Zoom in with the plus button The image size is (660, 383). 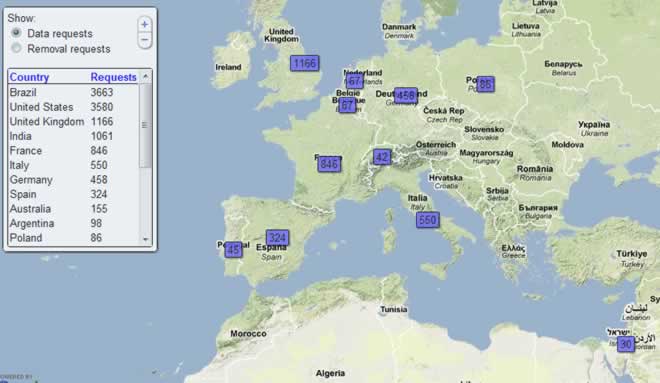click(x=144, y=24)
